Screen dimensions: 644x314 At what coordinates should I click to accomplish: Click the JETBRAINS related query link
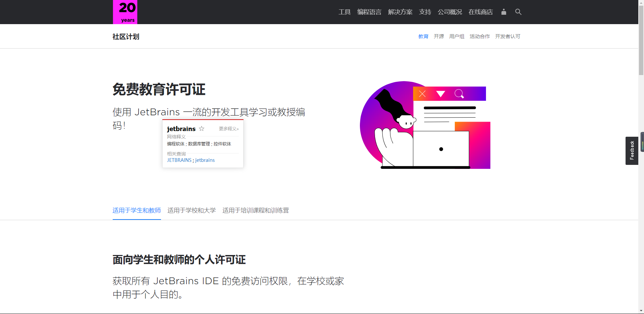pos(179,160)
